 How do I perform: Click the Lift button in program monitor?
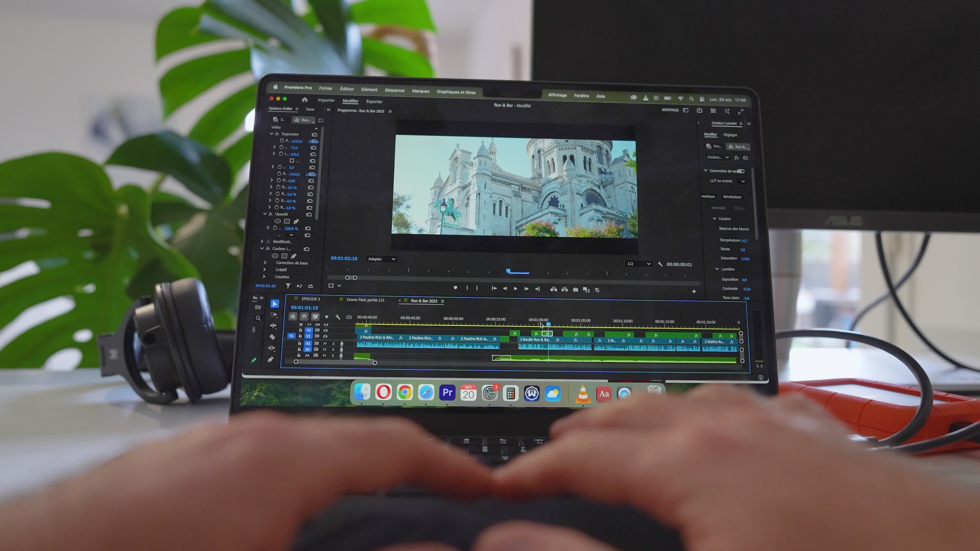(554, 289)
